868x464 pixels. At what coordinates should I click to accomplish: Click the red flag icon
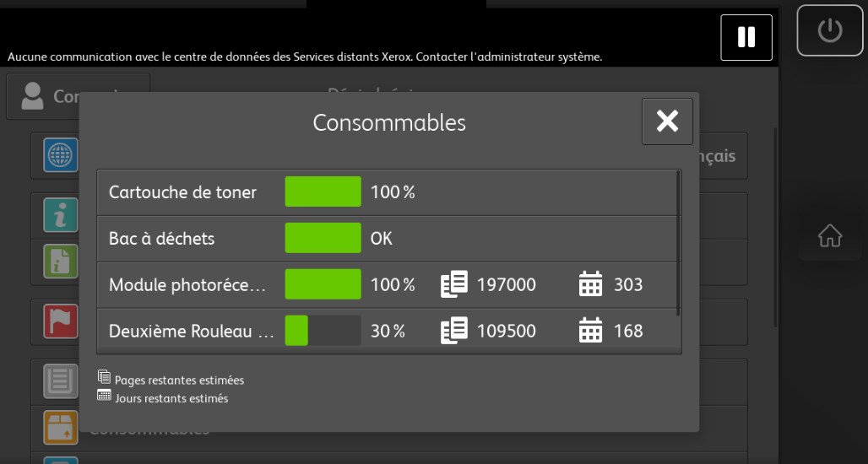coord(61,321)
